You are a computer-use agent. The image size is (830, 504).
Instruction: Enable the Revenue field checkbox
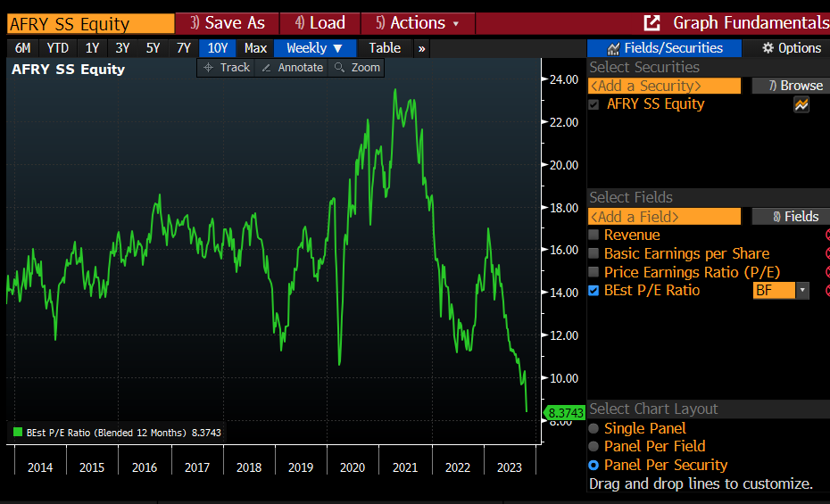(593, 235)
